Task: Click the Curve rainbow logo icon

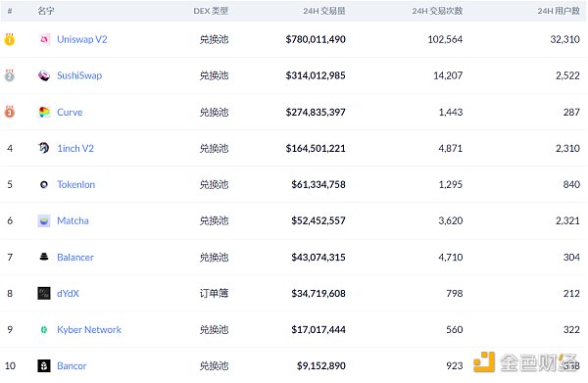Action: [x=44, y=112]
